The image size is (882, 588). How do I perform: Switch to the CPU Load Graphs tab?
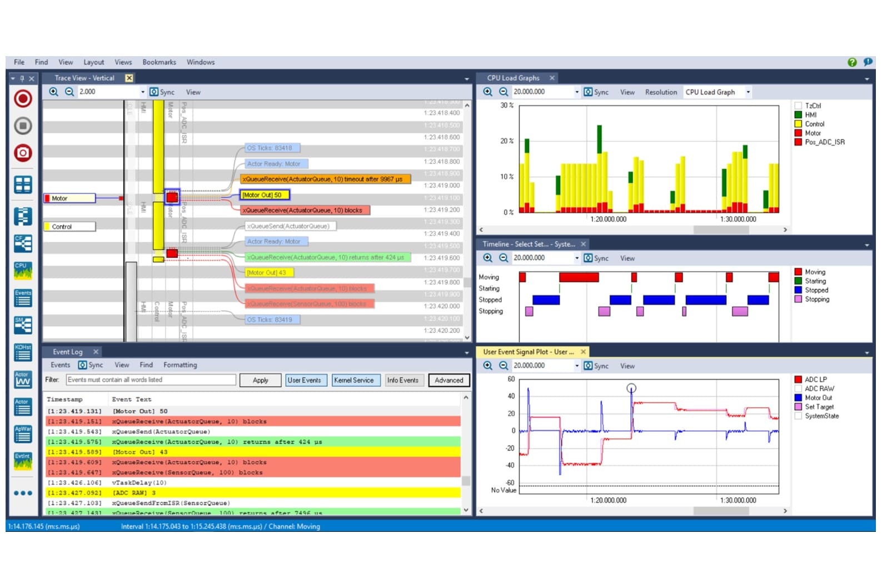[513, 78]
